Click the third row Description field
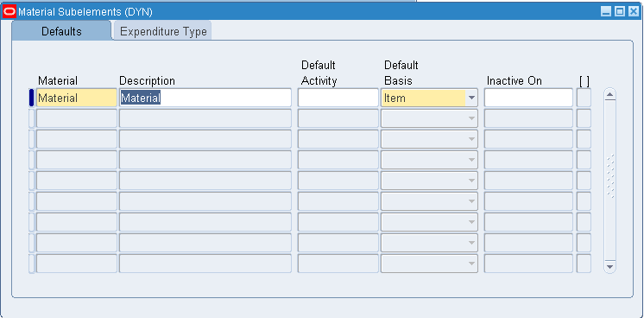The image size is (644, 318). coord(205,139)
